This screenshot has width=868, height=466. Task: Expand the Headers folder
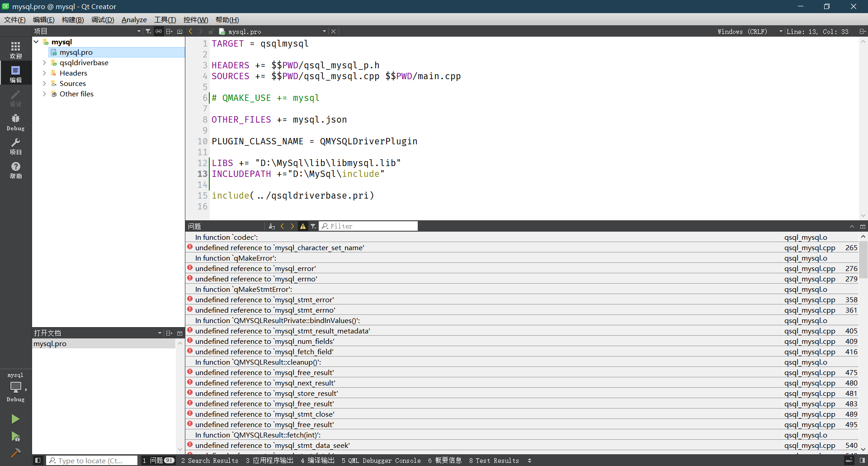pyautogui.click(x=44, y=73)
